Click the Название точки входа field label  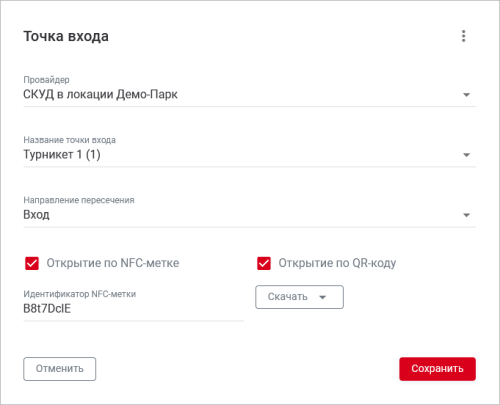[x=69, y=140]
